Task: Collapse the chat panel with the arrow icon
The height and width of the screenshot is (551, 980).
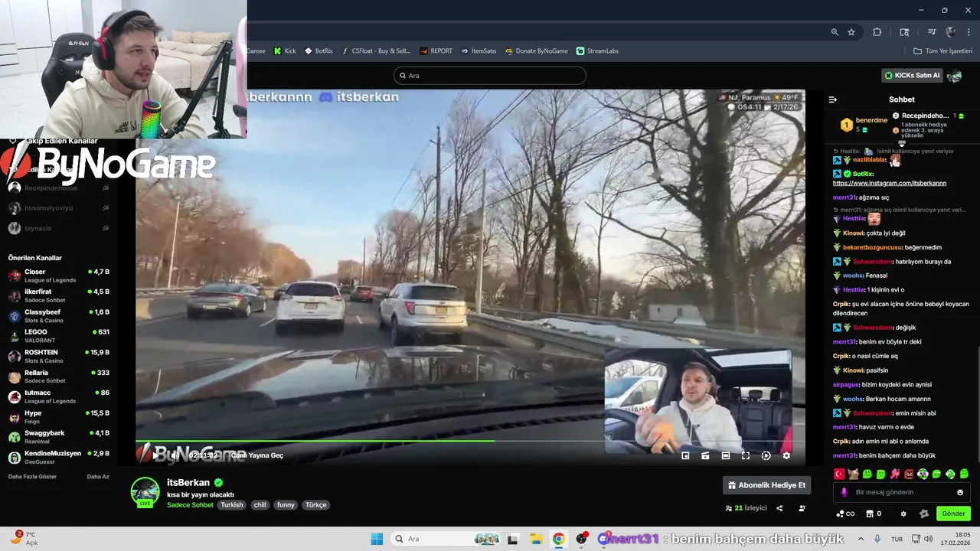Action: coord(833,99)
